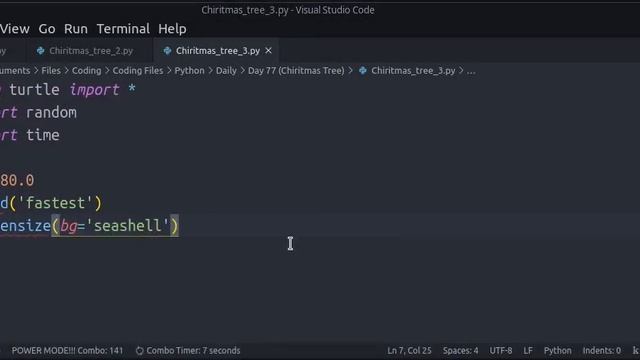Open the View menu
The height and width of the screenshot is (360, 640).
tap(15, 29)
